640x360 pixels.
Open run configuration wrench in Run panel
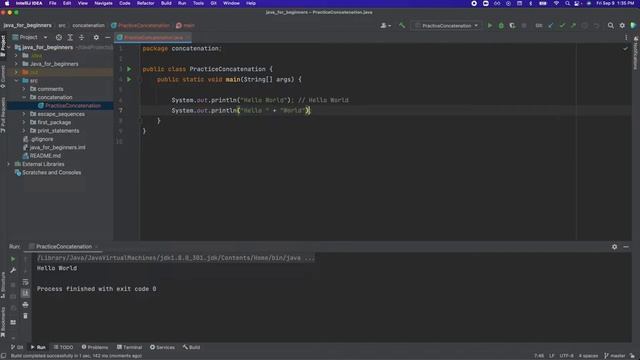[x=13, y=270]
